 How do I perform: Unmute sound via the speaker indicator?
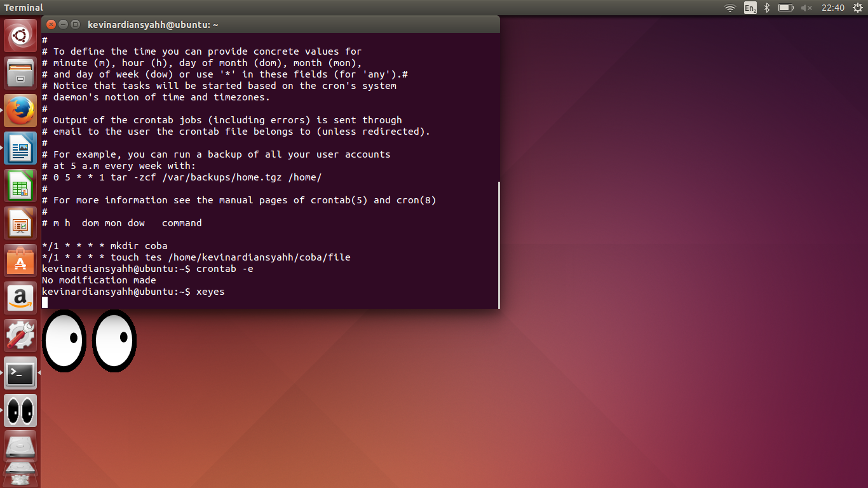tap(806, 8)
